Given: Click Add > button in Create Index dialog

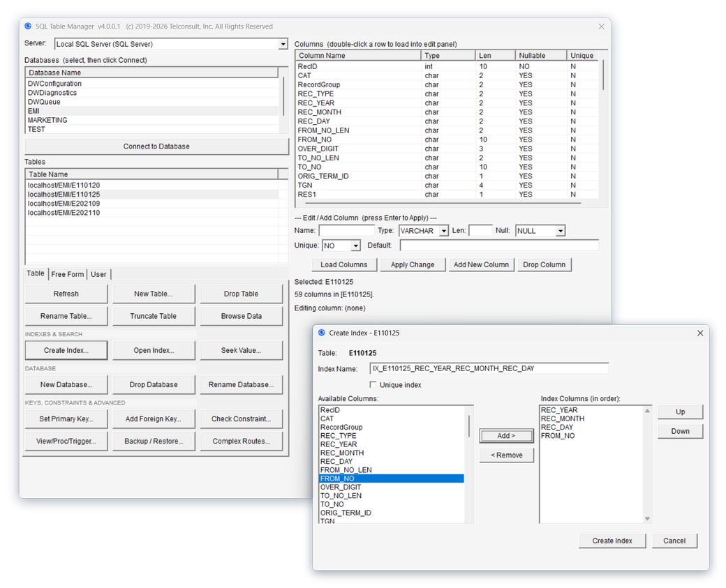Looking at the screenshot, I should 506,436.
